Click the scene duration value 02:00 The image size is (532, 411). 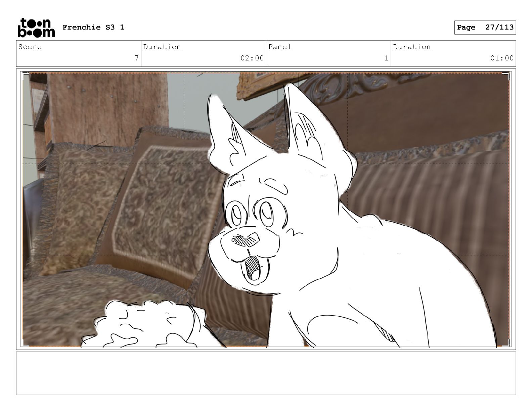pyautogui.click(x=252, y=58)
